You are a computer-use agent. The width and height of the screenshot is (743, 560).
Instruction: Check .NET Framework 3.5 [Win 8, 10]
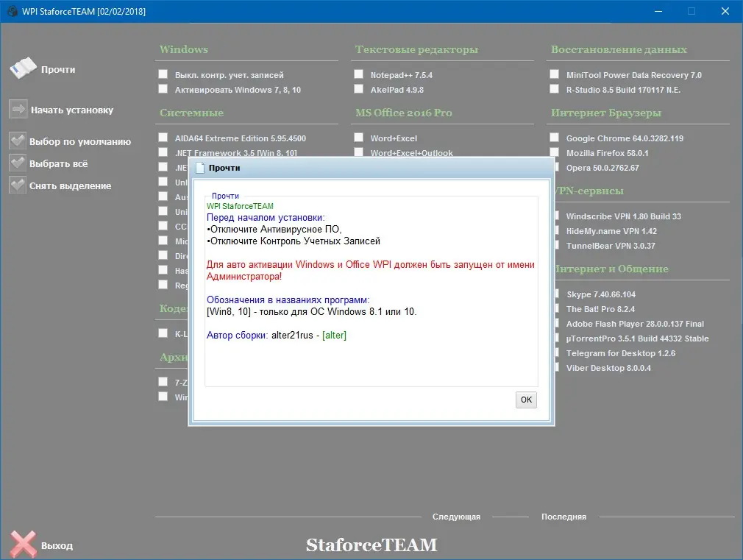pyautogui.click(x=163, y=152)
